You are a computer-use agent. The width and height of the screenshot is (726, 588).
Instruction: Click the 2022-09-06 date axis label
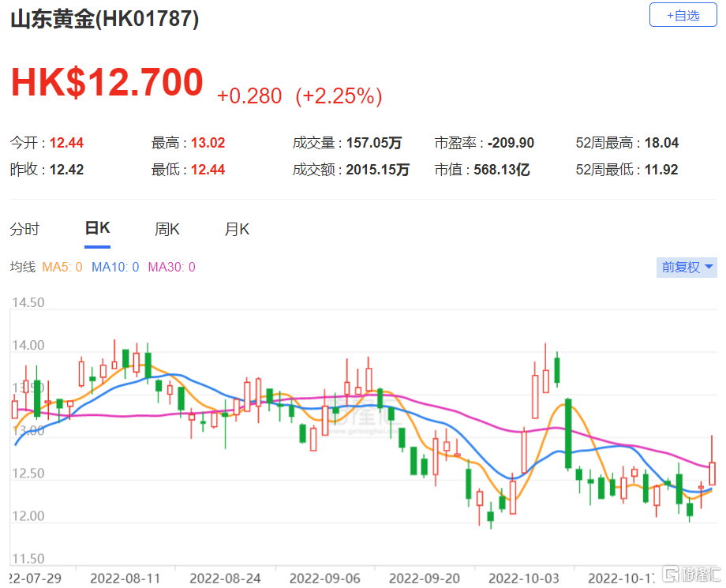pyautogui.click(x=324, y=579)
